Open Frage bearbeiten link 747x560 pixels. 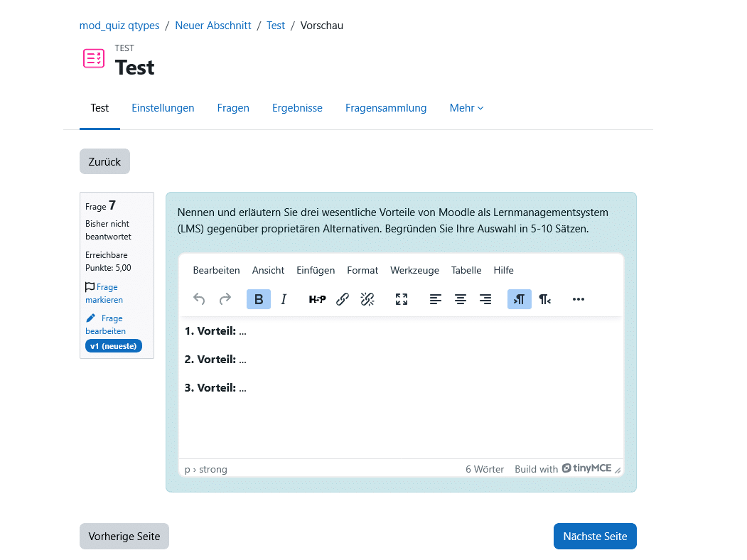pos(105,325)
